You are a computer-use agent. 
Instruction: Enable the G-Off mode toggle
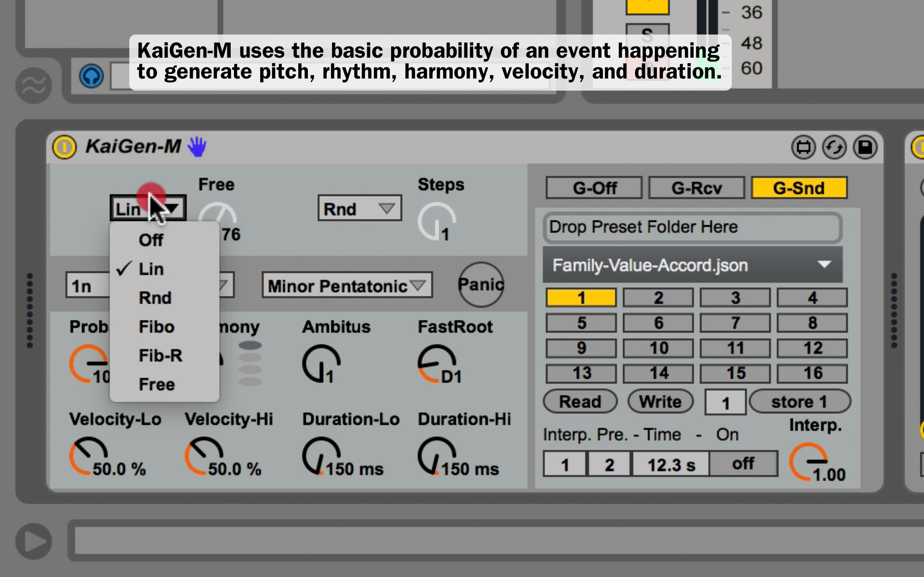(x=594, y=188)
